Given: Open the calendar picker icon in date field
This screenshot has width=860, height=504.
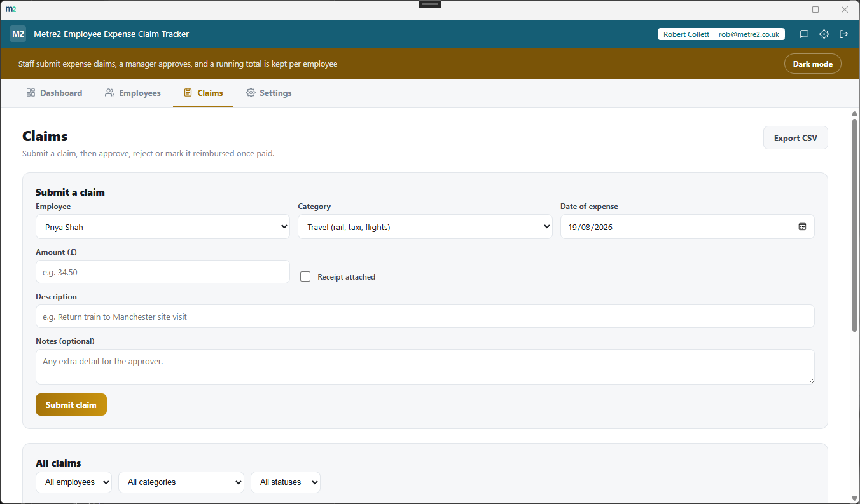Looking at the screenshot, I should click(x=802, y=227).
